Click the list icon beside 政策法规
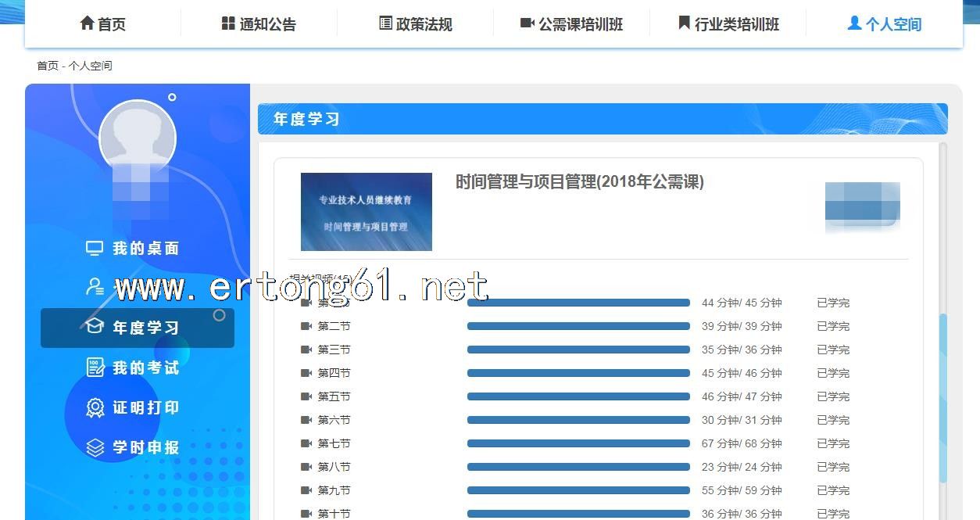 (x=385, y=23)
